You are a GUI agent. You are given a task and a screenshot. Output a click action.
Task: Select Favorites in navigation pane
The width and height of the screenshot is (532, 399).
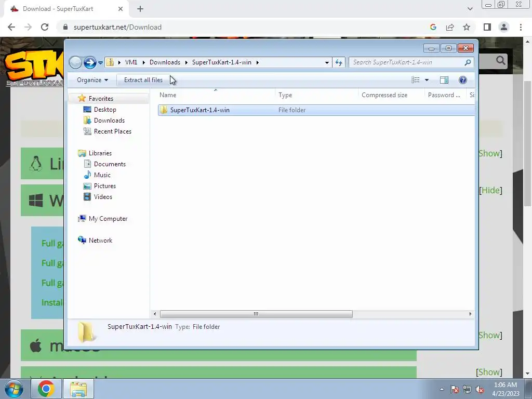pos(101,98)
